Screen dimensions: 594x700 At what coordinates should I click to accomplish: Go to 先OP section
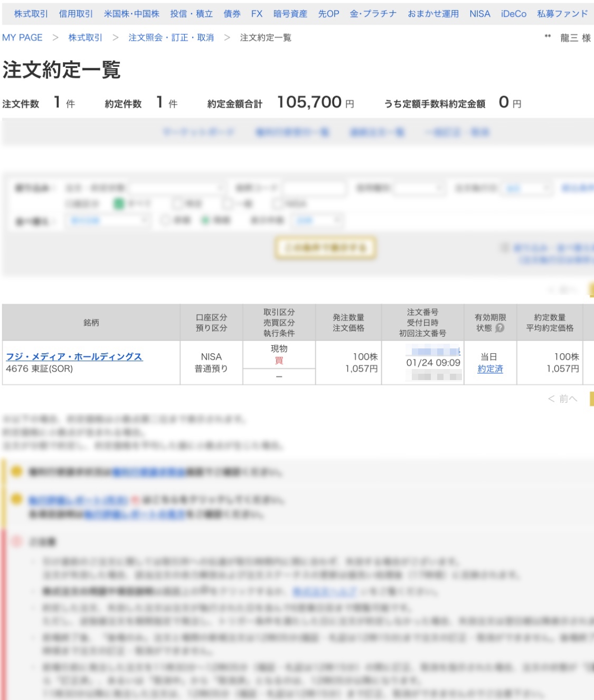(x=328, y=14)
